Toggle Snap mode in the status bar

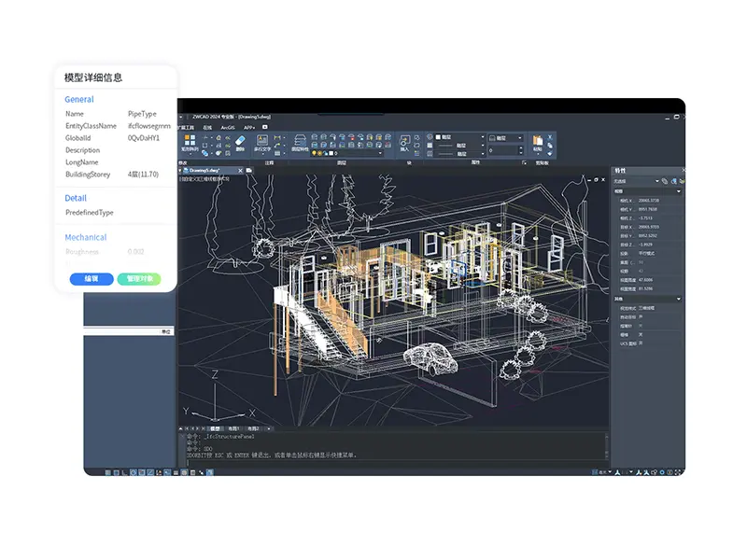pyautogui.click(x=108, y=472)
